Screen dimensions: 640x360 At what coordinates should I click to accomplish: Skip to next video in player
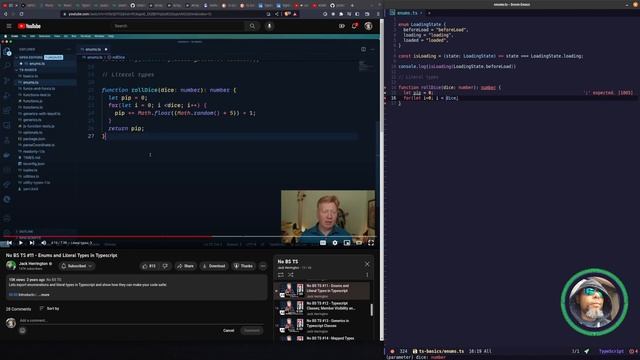pyautogui.click(x=32, y=243)
